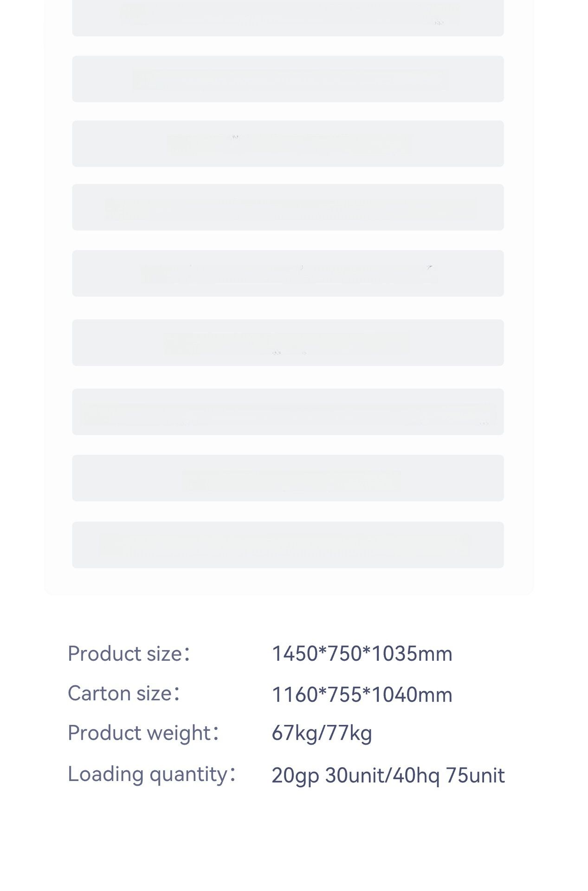Select the seventh gray specification row
This screenshot has width=588, height=891.
click(x=288, y=412)
